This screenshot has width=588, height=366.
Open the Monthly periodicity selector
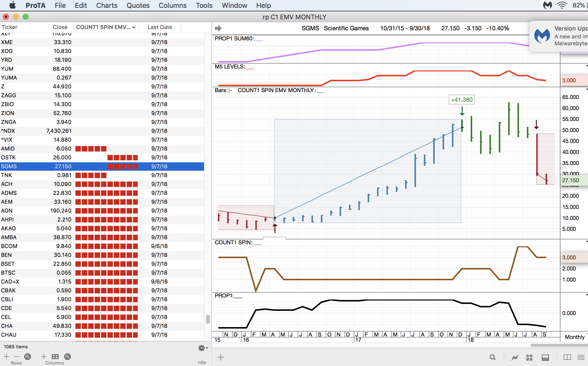[x=574, y=337]
